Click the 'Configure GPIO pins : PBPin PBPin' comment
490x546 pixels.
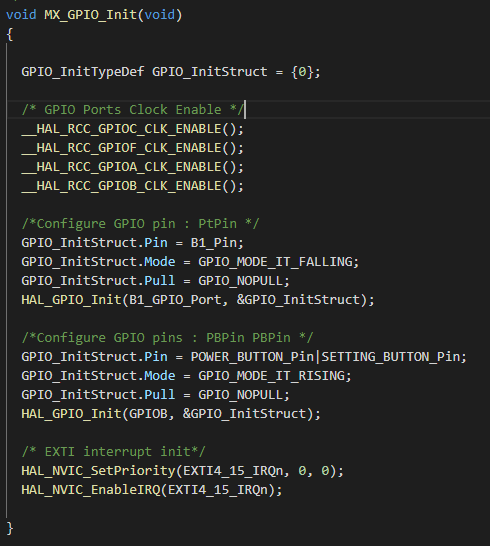167,338
